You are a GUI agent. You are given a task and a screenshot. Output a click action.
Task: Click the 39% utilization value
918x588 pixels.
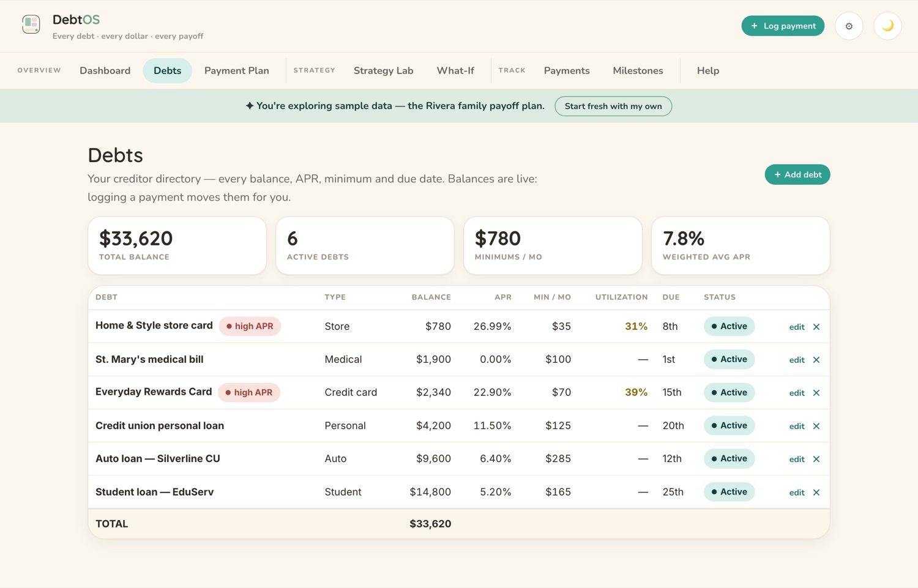tap(636, 392)
